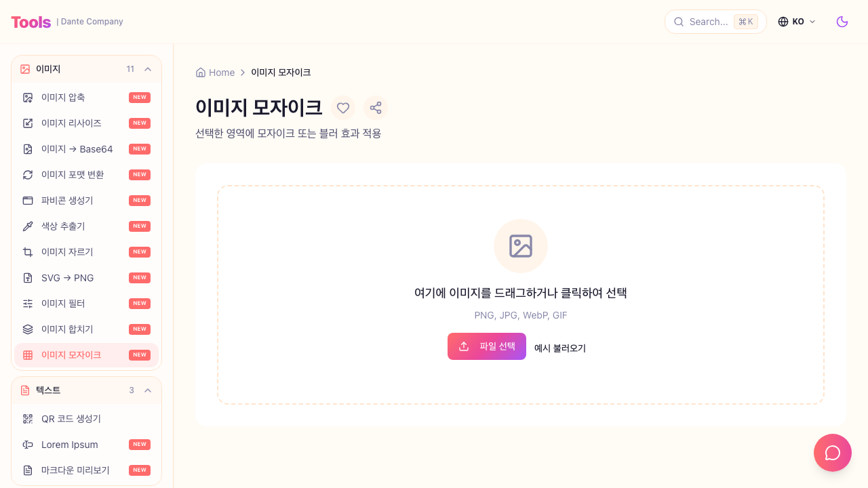
Task: Click the image placeholder icon in dropzone
Action: tap(521, 246)
